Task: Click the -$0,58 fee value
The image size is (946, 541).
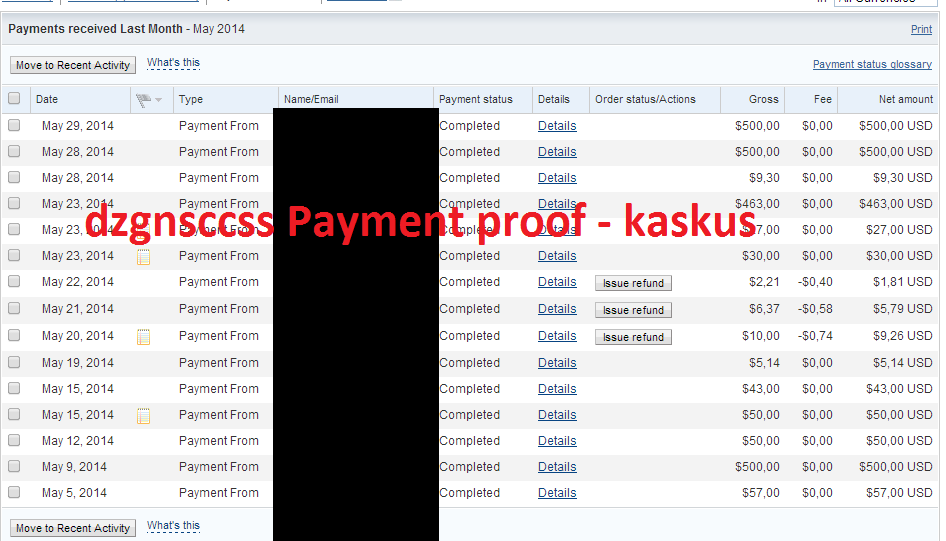Action: pos(815,309)
